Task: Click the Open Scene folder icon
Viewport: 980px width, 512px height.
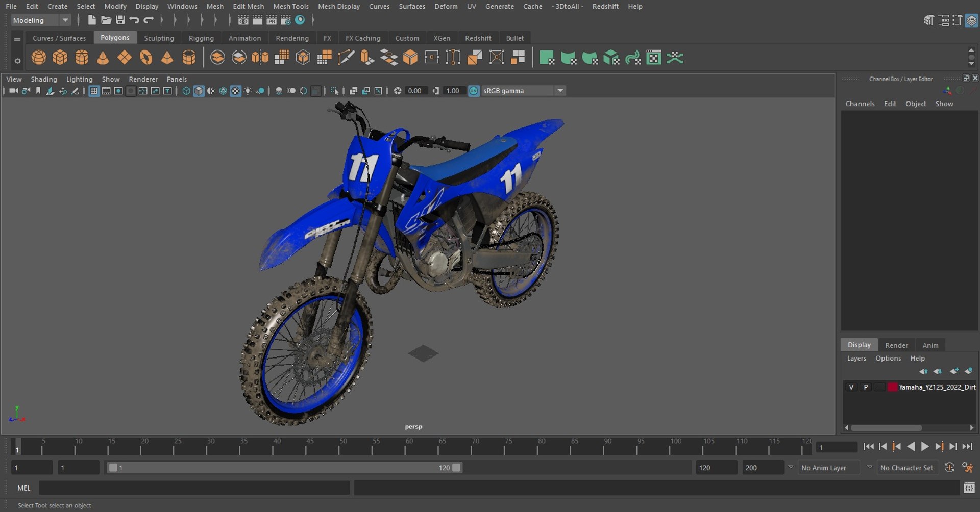Action: (106, 20)
